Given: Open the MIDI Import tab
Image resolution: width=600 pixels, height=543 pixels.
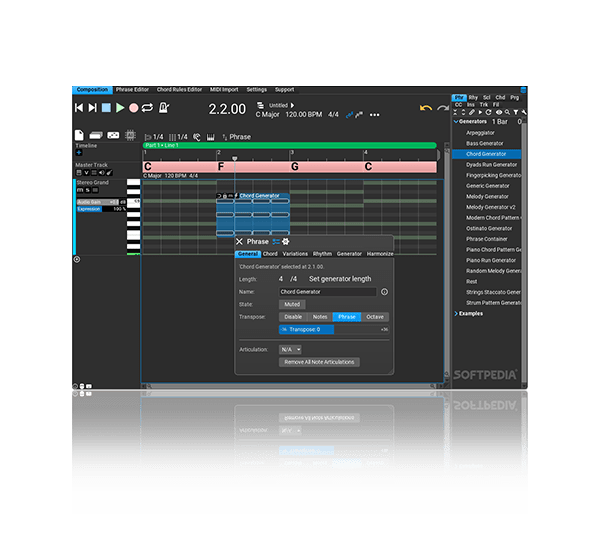Looking at the screenshot, I should 224,90.
